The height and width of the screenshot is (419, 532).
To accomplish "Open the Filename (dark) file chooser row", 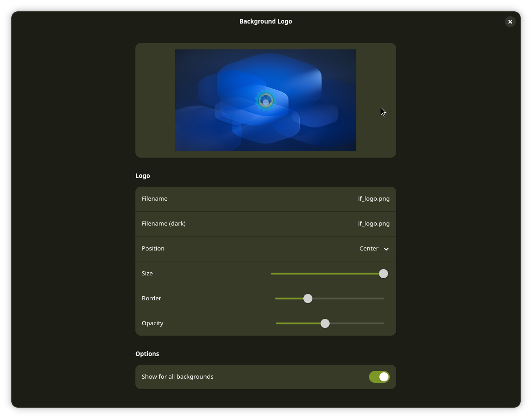I will tap(266, 224).
